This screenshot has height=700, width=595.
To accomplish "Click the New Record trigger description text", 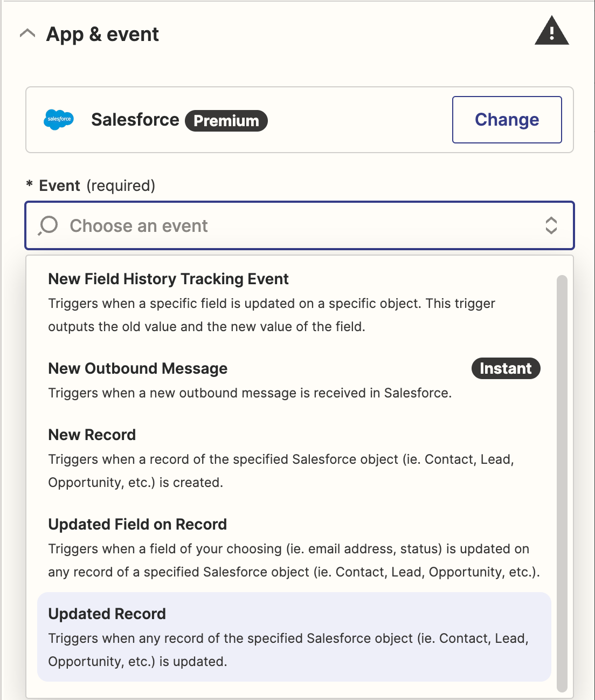I will coord(281,471).
